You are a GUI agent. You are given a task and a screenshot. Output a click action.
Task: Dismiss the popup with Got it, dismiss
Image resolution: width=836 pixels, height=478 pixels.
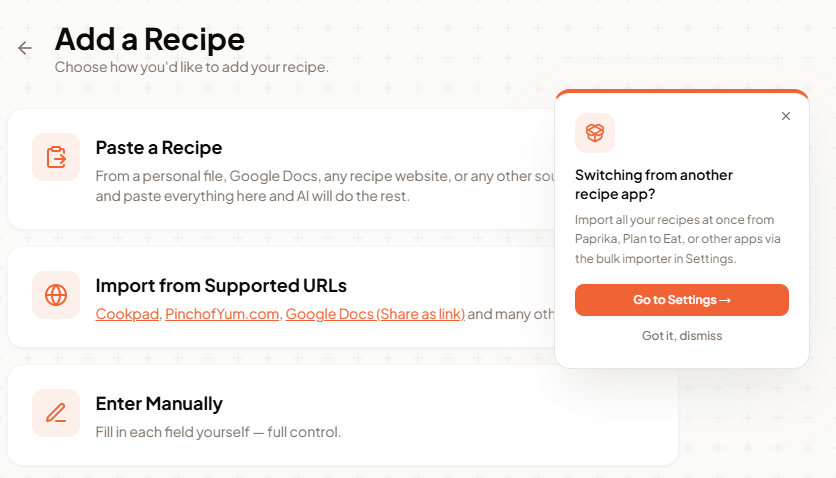(x=682, y=336)
